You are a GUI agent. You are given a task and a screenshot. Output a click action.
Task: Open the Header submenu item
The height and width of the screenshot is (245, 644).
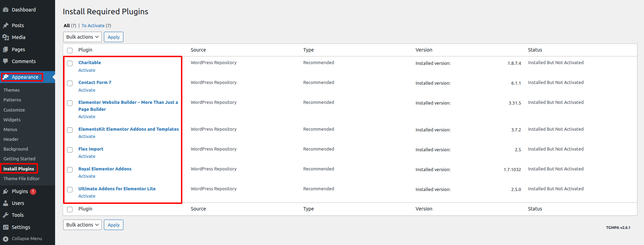pos(11,139)
